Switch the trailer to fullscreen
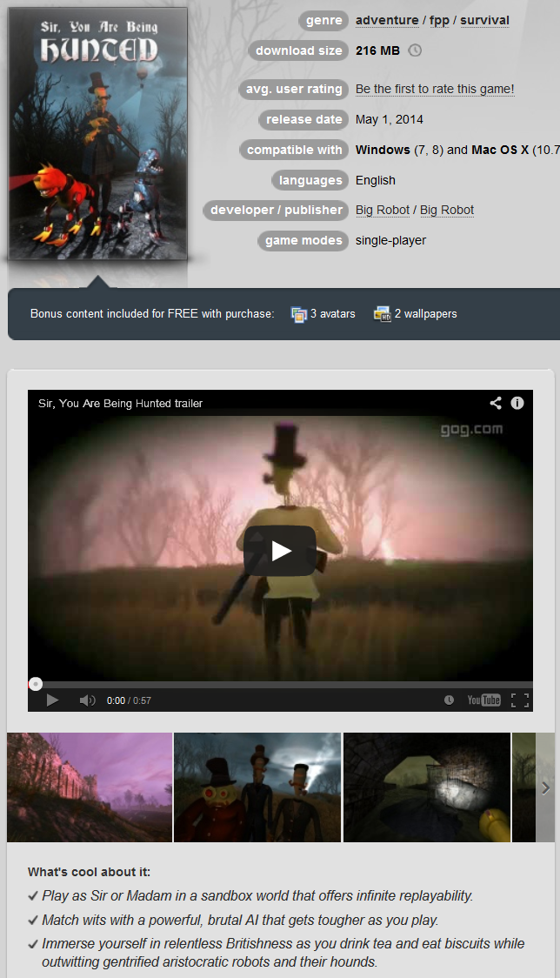 click(519, 700)
